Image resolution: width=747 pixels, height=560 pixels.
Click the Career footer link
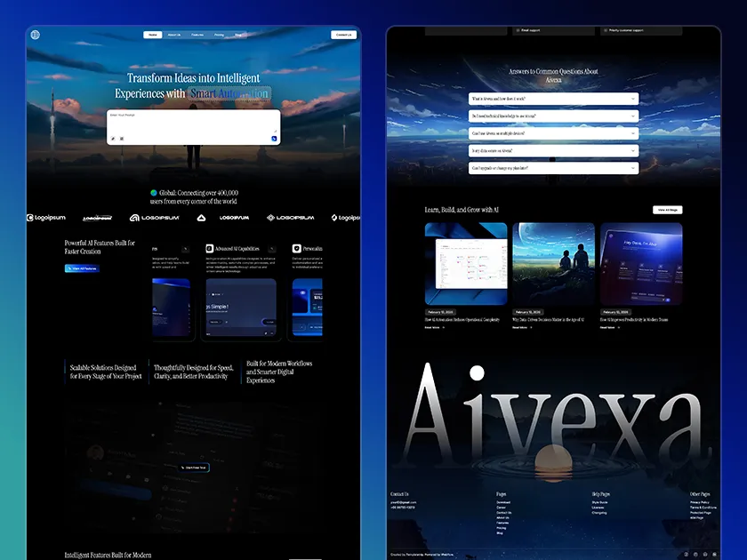tap(502, 508)
